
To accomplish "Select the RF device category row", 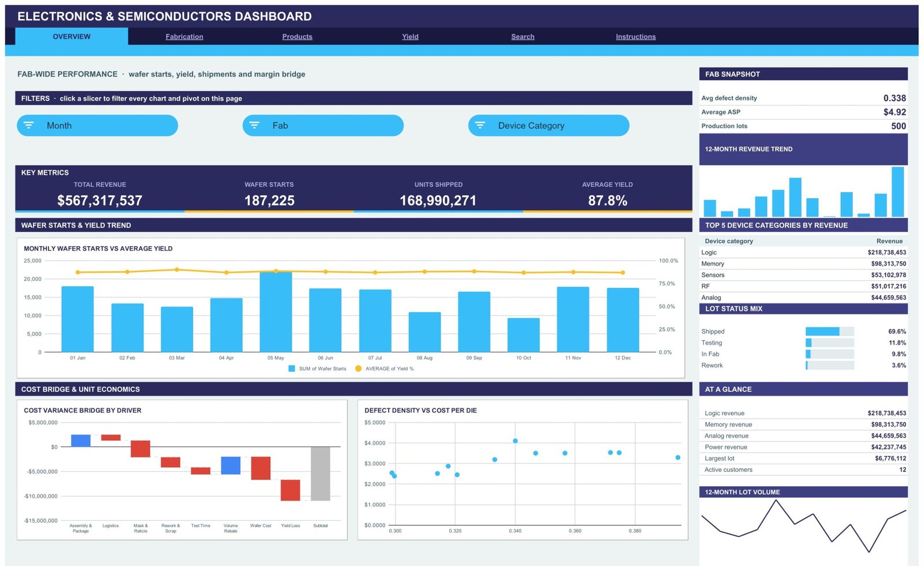I will [x=803, y=286].
